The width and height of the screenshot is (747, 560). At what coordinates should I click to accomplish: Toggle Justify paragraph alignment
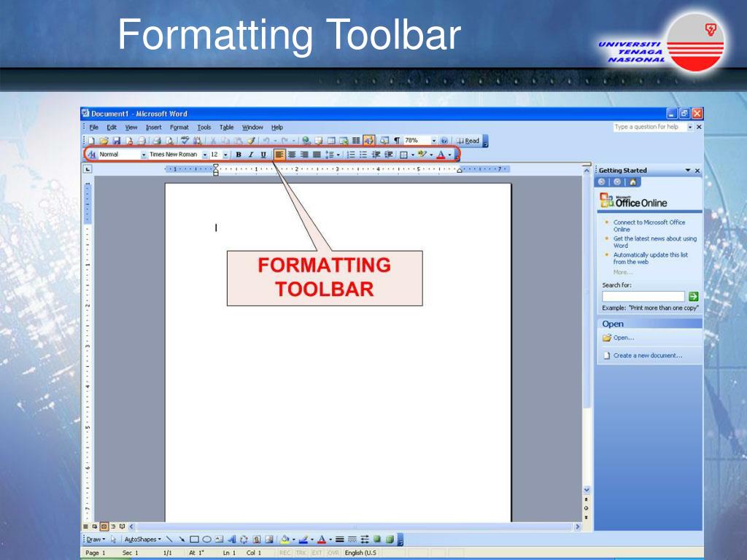(317, 155)
